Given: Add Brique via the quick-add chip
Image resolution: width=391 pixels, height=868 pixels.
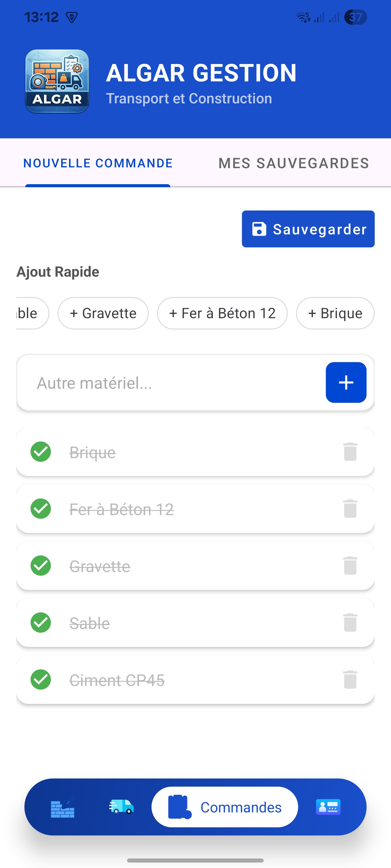Looking at the screenshot, I should pyautogui.click(x=335, y=313).
